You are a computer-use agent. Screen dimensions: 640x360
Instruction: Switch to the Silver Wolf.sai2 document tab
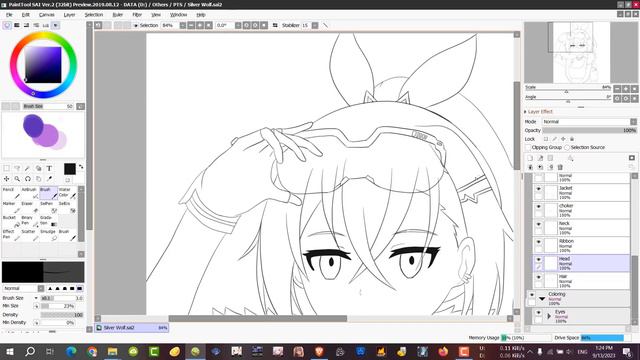coord(131,328)
